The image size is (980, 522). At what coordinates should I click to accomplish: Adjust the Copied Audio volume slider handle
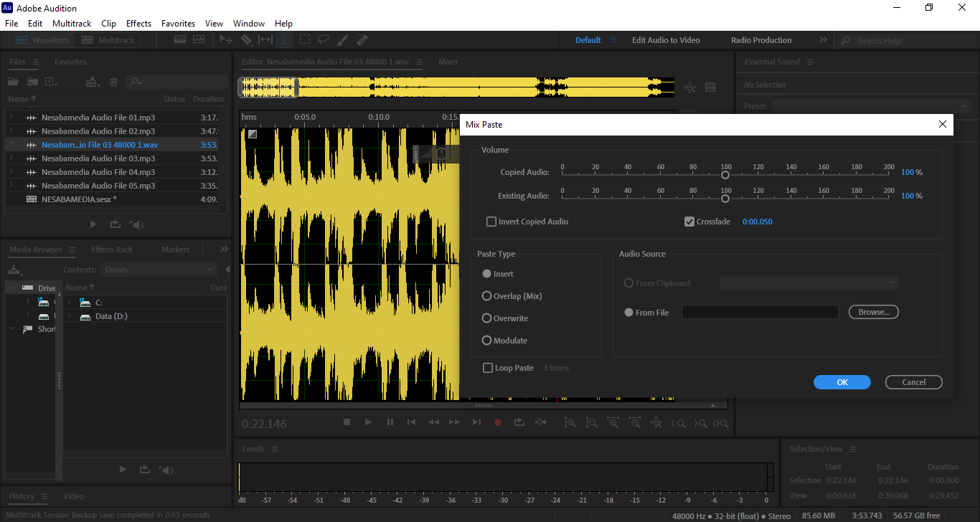coord(725,175)
